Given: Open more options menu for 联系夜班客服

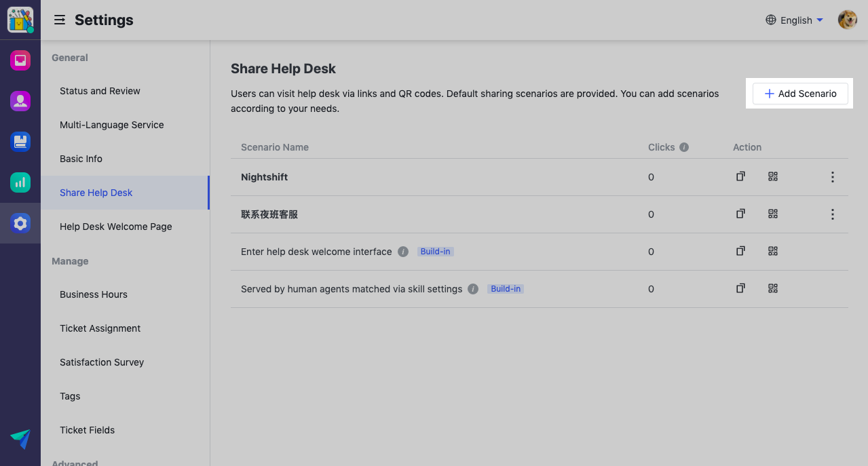Looking at the screenshot, I should 833,214.
